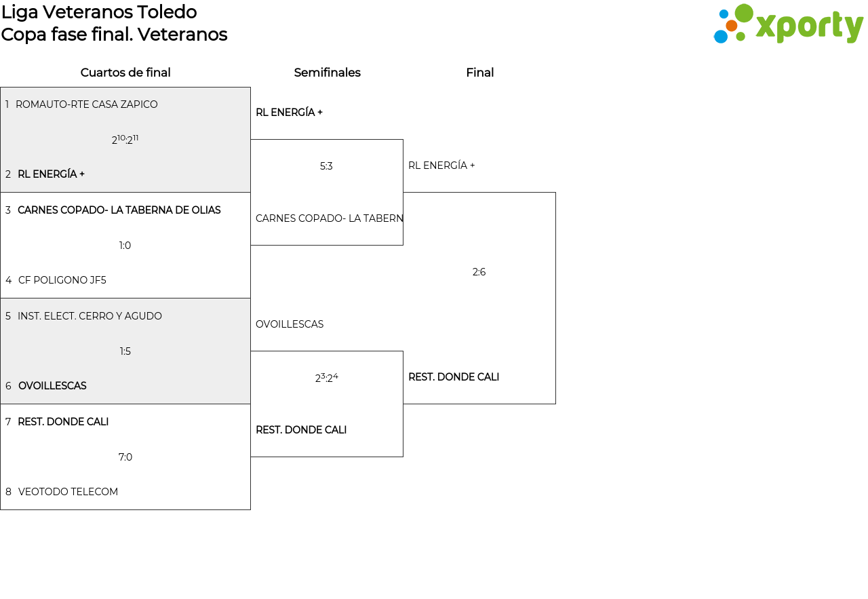Select REST. DONDE CALI final winner

tap(454, 377)
